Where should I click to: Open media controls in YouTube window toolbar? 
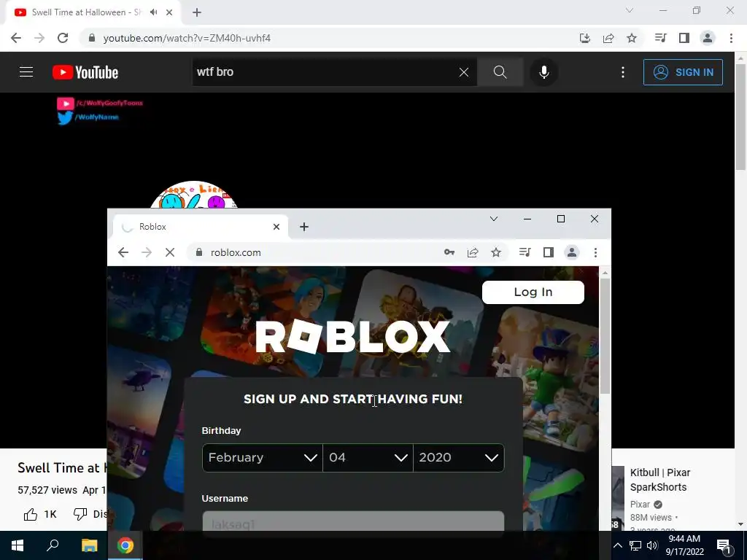pyautogui.click(x=660, y=38)
